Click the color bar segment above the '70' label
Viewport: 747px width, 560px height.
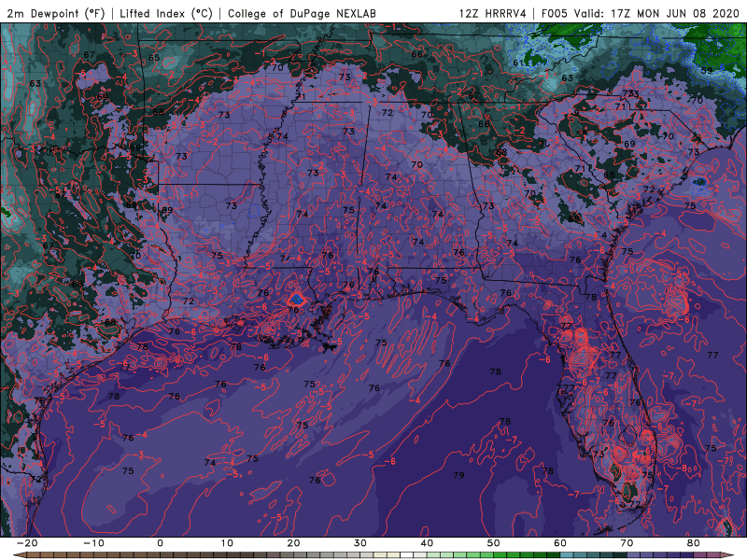633,555
